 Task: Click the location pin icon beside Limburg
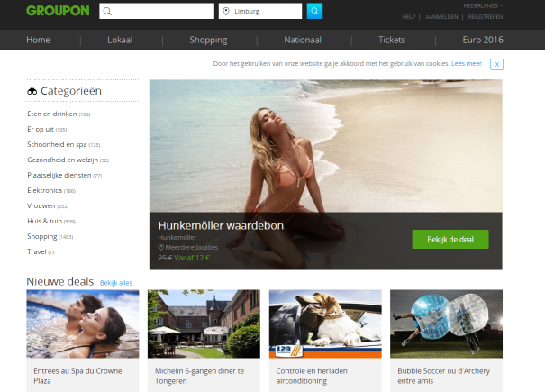[x=226, y=11]
